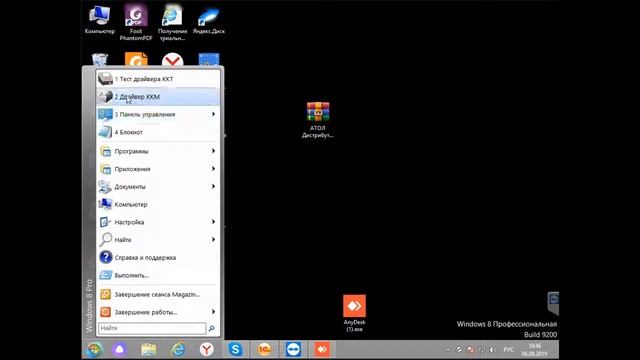Open Компьютер from the Start menu
Viewport: 640px width, 360px height.
coord(158,204)
